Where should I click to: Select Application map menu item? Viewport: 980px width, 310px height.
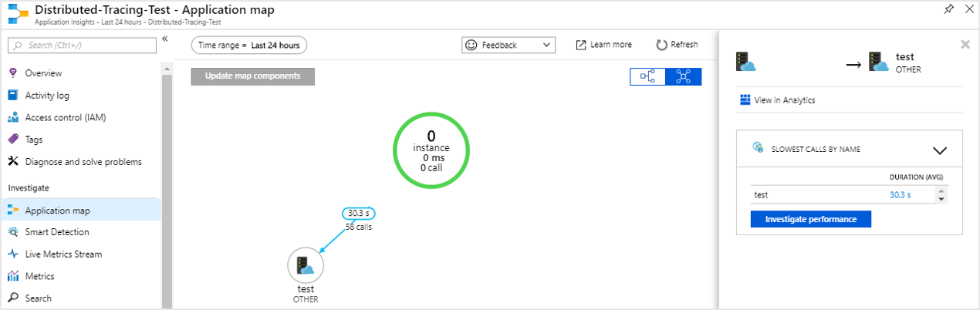pos(80,210)
